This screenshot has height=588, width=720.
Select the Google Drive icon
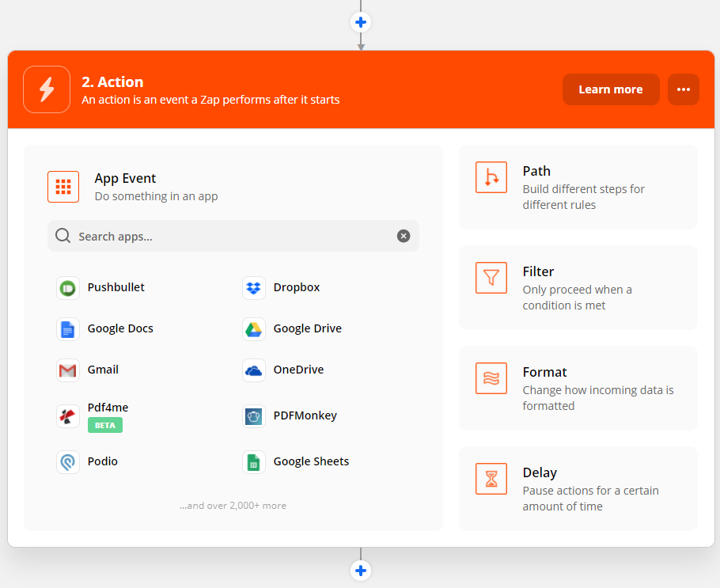(x=253, y=328)
